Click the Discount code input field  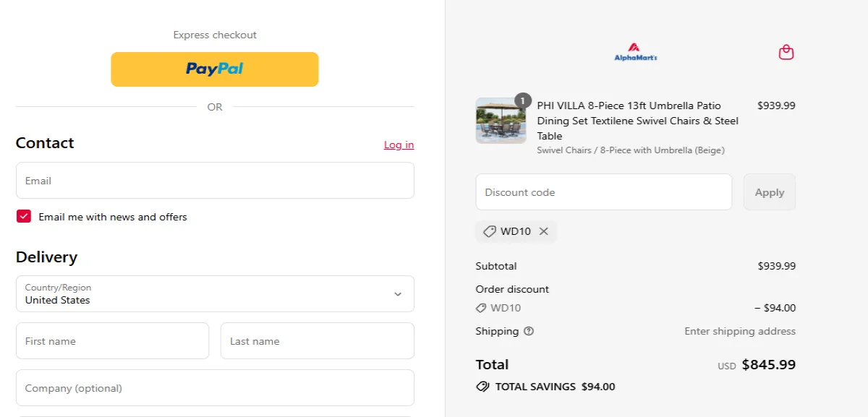tap(603, 192)
